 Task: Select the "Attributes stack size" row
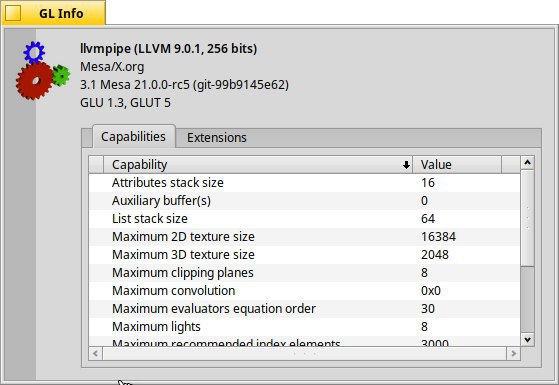point(304,183)
